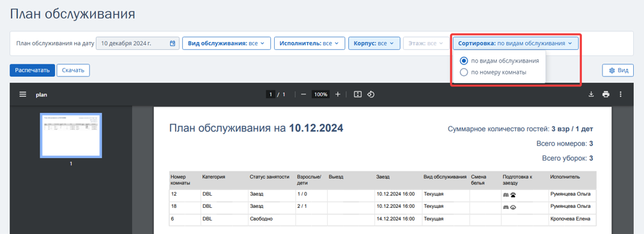Click the 'Распечатать' button
Viewport: 644px width, 234px height.
(x=32, y=70)
